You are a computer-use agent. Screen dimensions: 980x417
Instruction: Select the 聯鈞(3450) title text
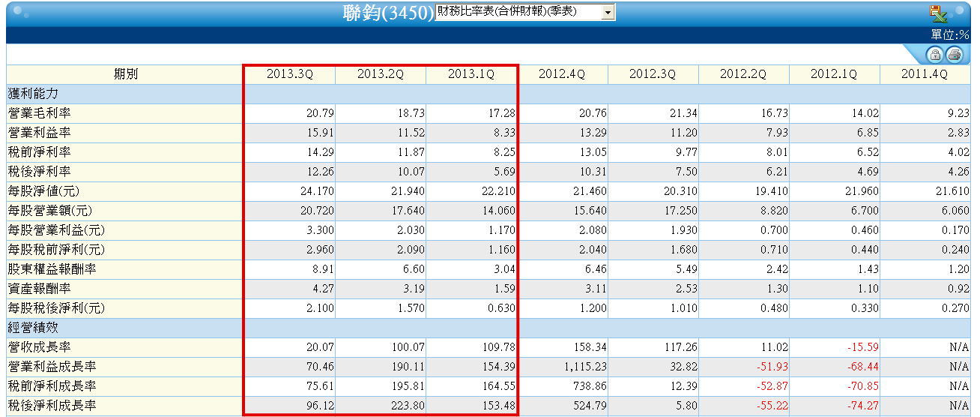pyautogui.click(x=387, y=13)
